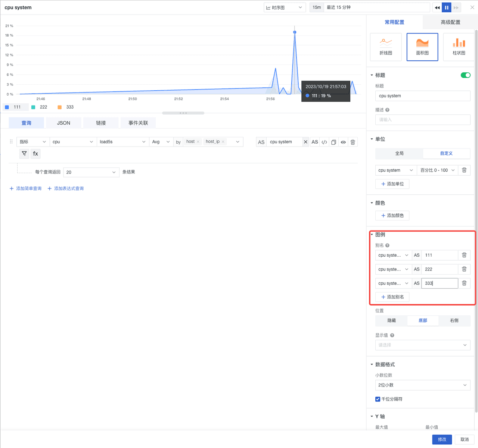Open the cpu measurement dropdown
This screenshot has width=478, height=448.
tap(73, 142)
